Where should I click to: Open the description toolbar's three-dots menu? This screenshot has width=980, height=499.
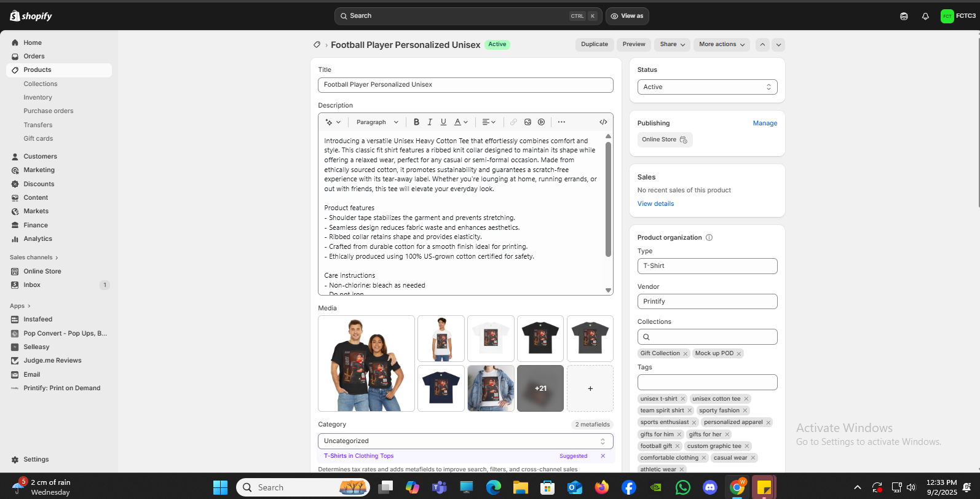[x=561, y=122]
